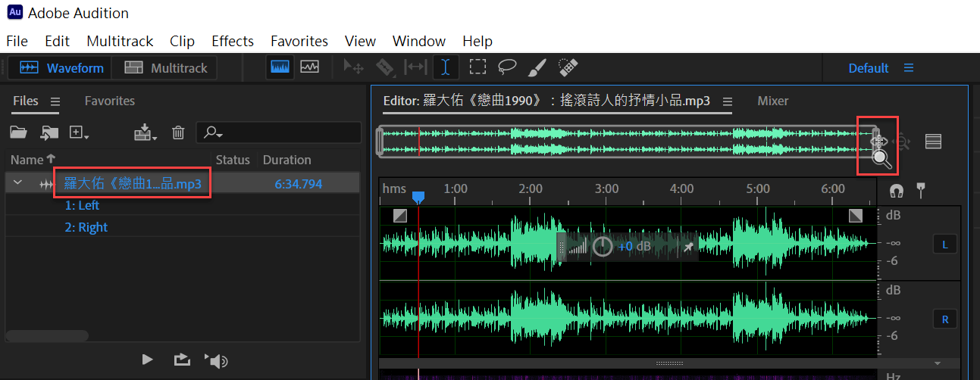
Task: Select the Spot Healing Brush tool
Action: tap(568, 67)
